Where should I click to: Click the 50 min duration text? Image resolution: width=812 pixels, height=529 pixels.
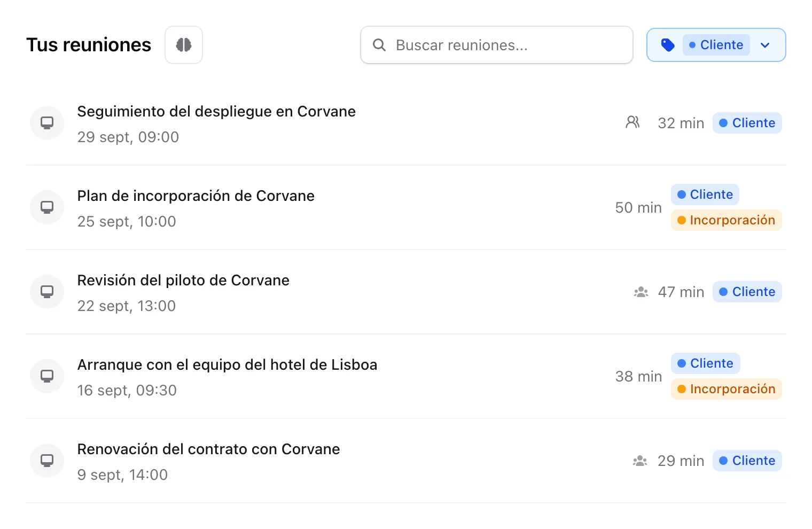click(638, 208)
